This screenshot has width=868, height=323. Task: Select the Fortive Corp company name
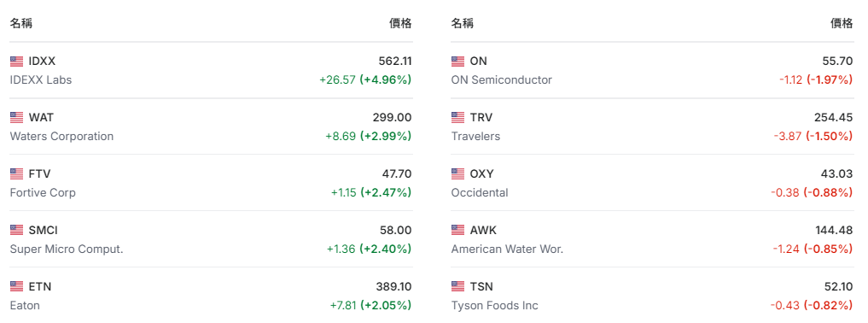tap(43, 193)
